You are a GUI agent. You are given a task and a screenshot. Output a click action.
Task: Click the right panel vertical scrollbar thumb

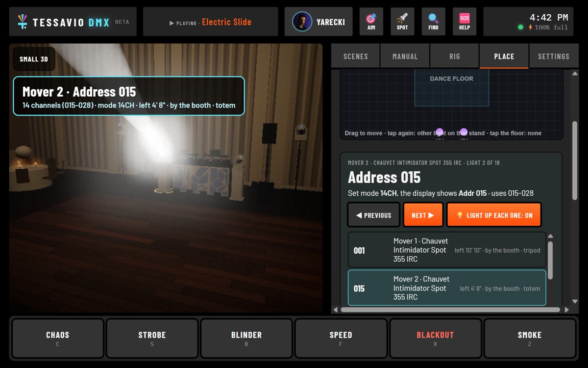575,160
